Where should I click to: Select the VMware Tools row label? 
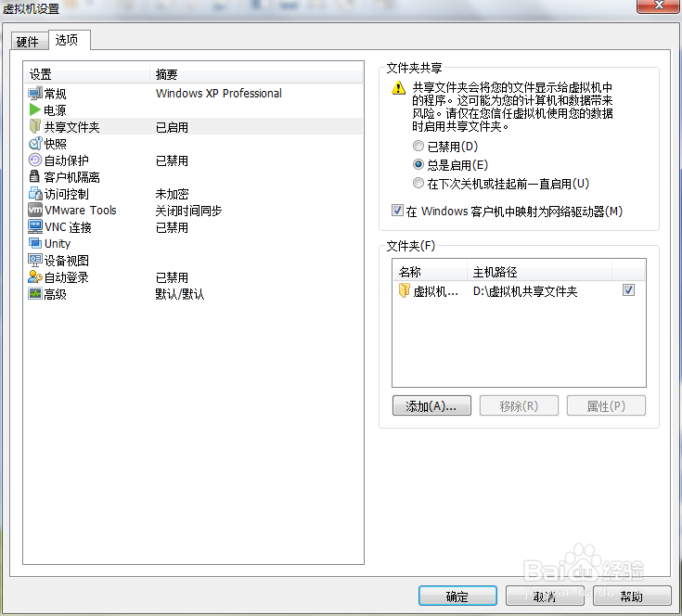coord(81,210)
